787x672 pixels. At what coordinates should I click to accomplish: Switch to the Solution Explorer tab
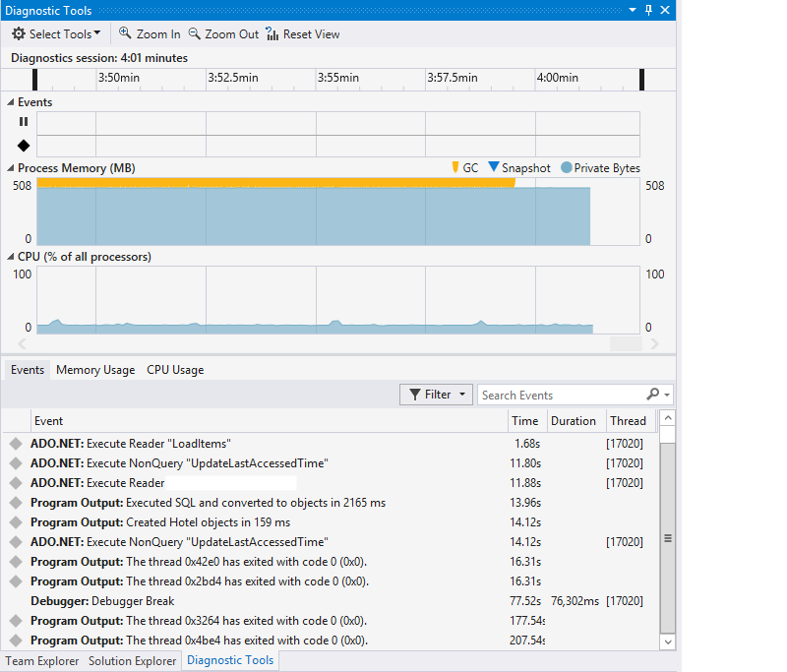coord(133,661)
